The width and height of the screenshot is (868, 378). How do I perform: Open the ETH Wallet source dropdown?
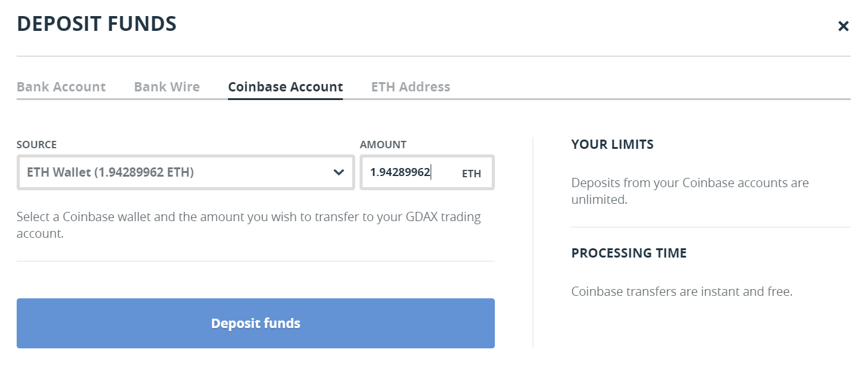click(185, 172)
